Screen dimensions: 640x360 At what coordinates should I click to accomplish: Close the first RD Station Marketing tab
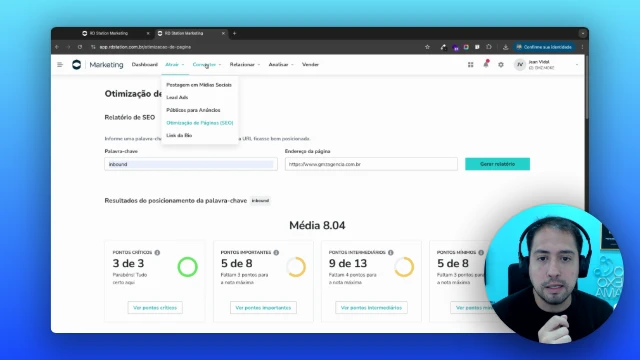148,33
